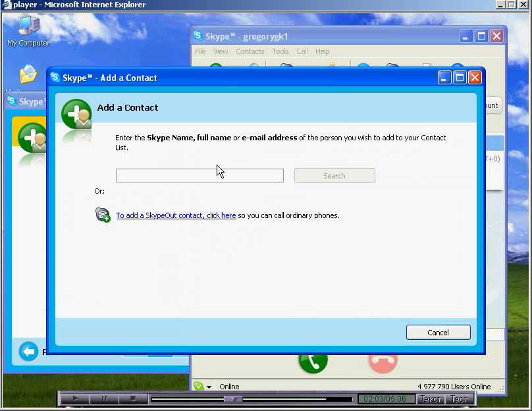
Task: Open the status dropdown arrow beside Online
Action: coord(209,387)
